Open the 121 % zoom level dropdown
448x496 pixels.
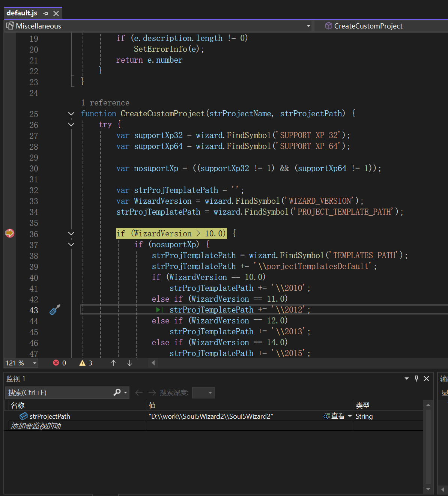tap(35, 363)
